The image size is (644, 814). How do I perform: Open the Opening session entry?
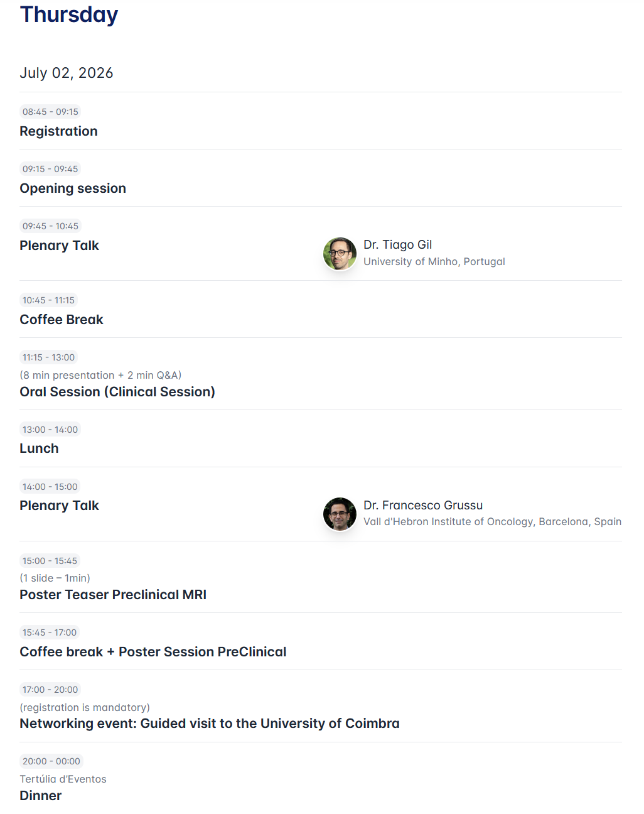pos(73,188)
